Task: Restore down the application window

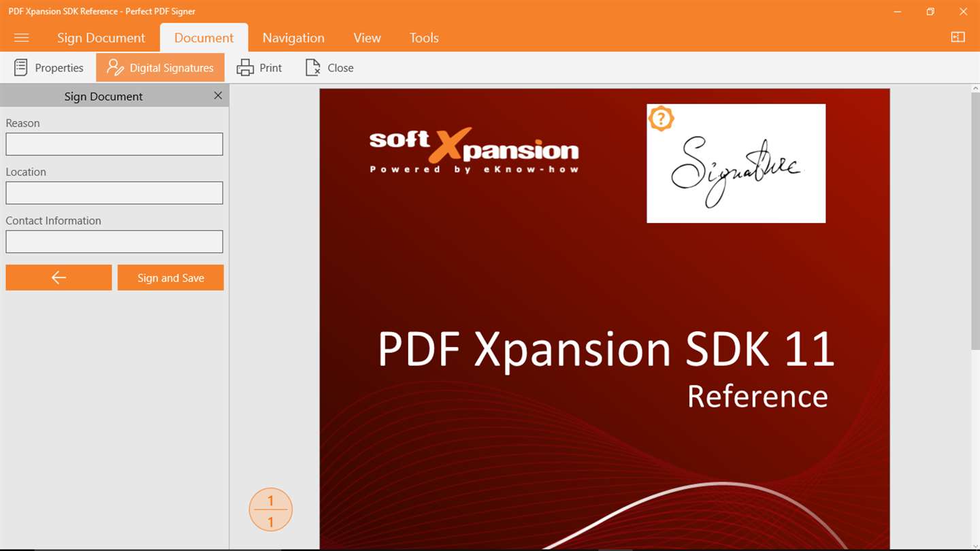Action: coord(930,12)
